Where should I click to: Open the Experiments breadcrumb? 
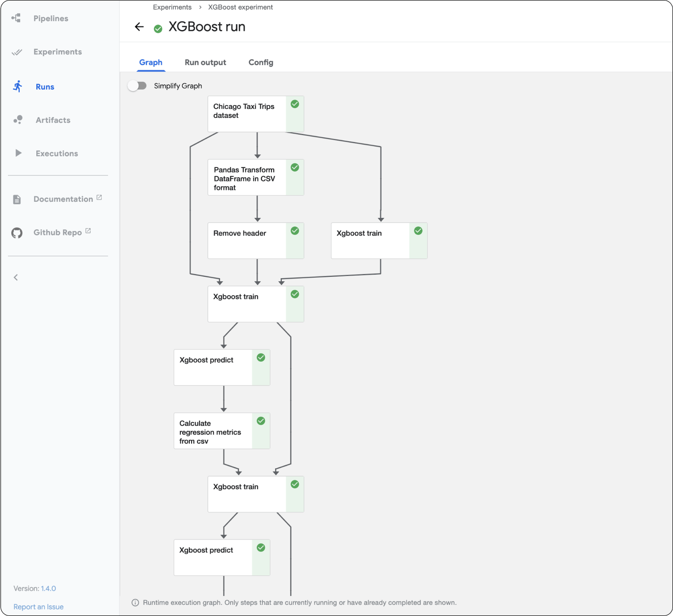pyautogui.click(x=172, y=7)
